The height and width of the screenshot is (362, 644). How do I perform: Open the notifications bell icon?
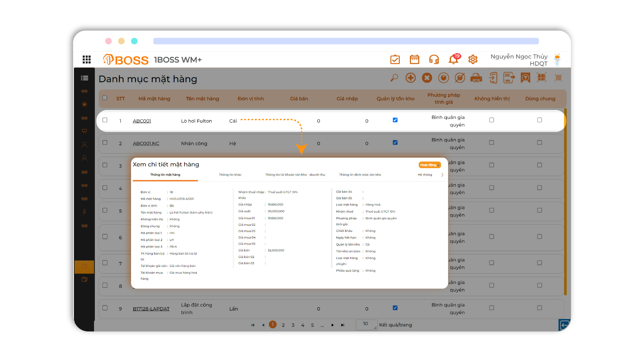(453, 60)
